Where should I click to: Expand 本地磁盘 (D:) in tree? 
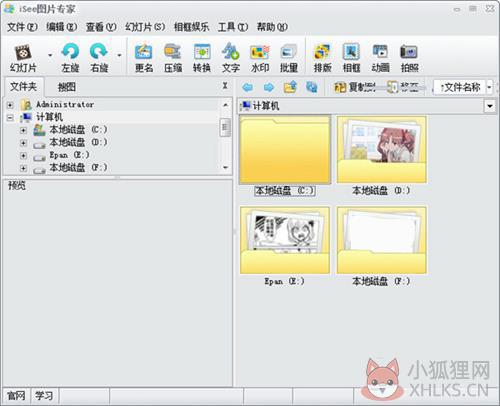[x=23, y=143]
